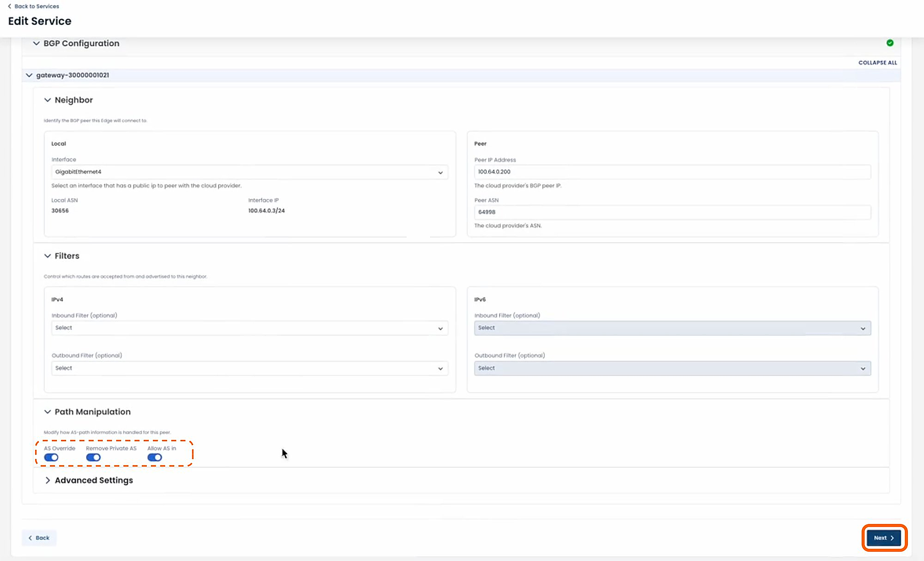Edit the Peer ASN field

point(672,212)
